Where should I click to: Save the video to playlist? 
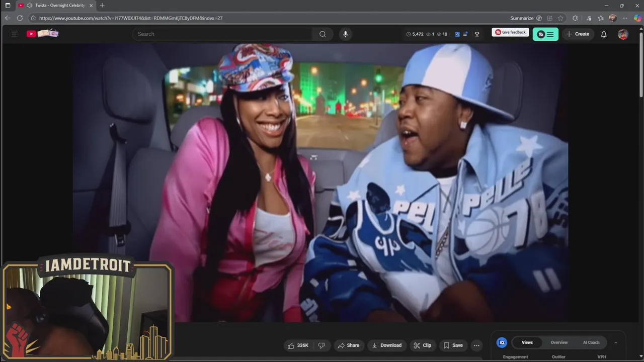[453, 345]
